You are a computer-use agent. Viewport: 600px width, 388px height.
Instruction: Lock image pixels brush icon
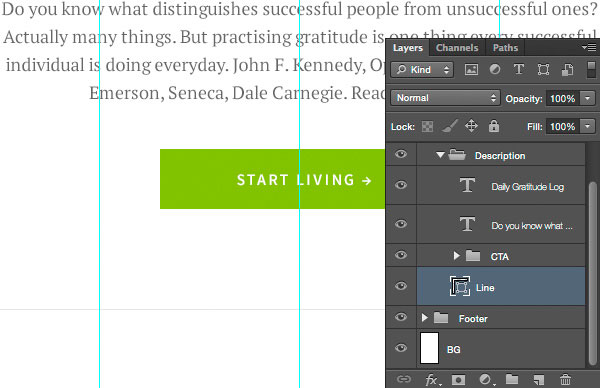pos(450,126)
